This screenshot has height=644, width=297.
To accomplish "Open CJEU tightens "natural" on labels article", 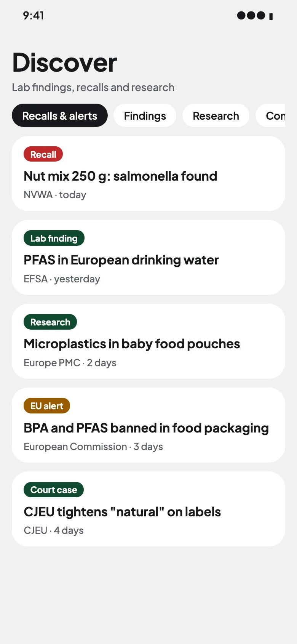I will [148, 509].
